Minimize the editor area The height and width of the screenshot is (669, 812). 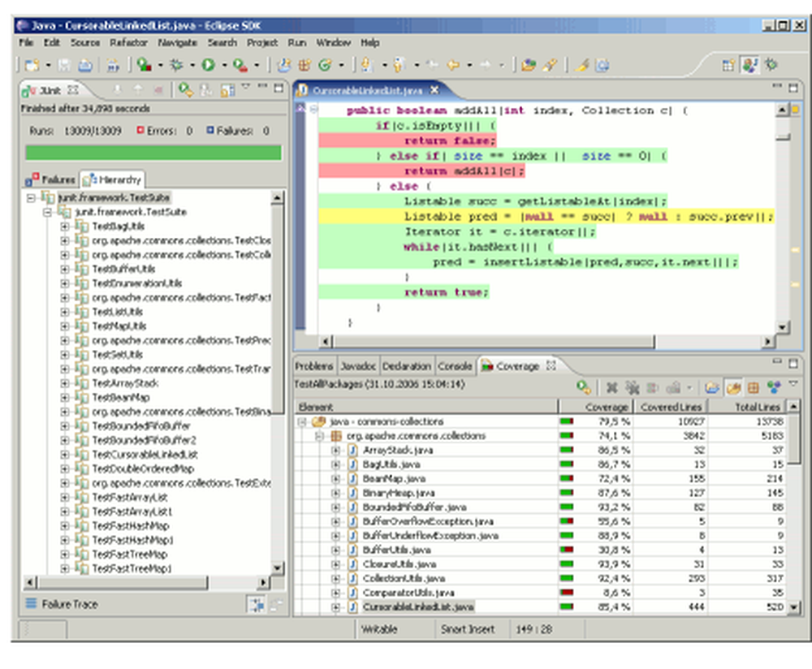tap(777, 86)
